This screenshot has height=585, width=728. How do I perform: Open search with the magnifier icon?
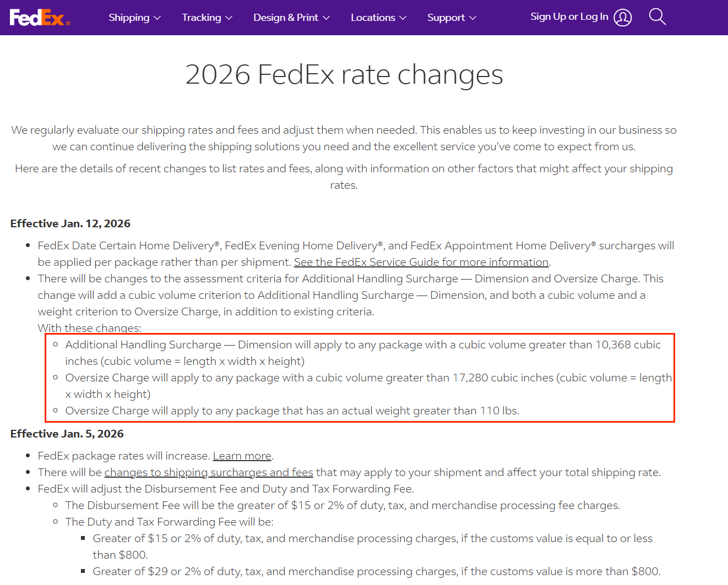pos(657,17)
